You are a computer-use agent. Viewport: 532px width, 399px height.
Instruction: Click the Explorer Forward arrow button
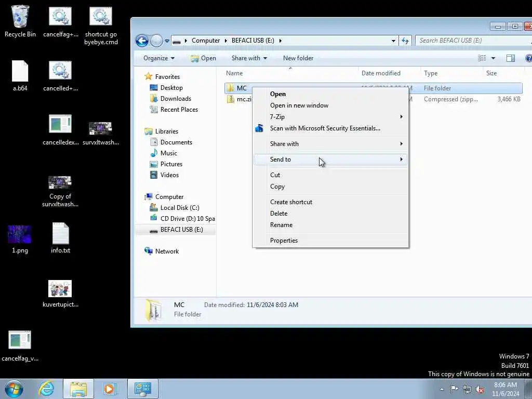156,41
